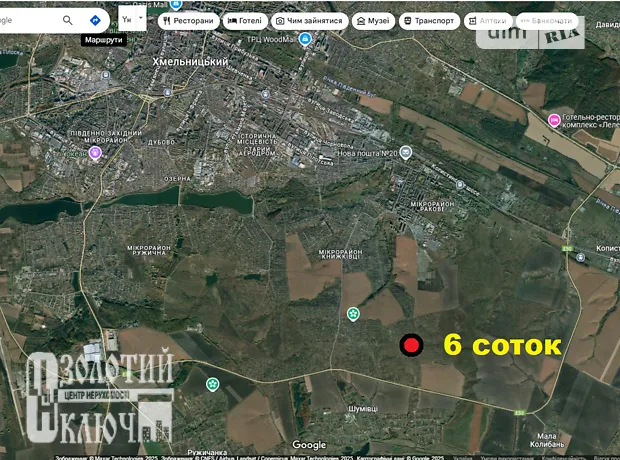
Task: Show hotels with the Готелі chip
Action: 245,20
